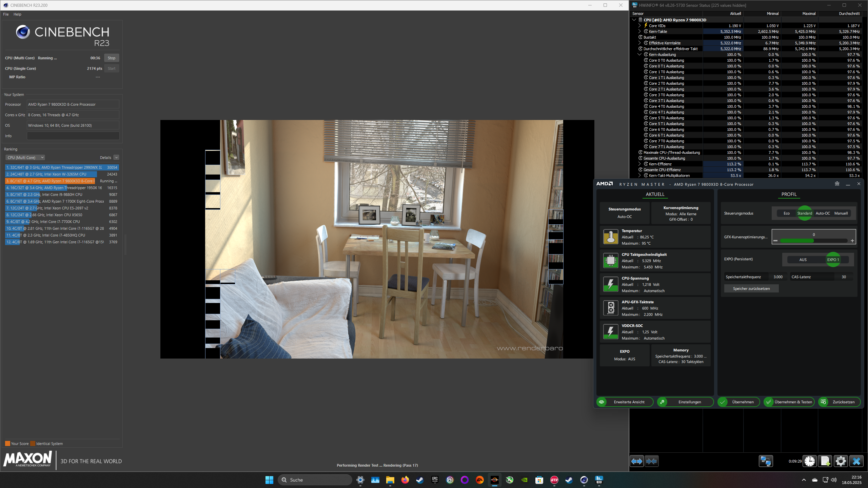Click the clock icon to reset HWiNFO timers
This screenshot has height=488, width=868.
[x=810, y=461]
